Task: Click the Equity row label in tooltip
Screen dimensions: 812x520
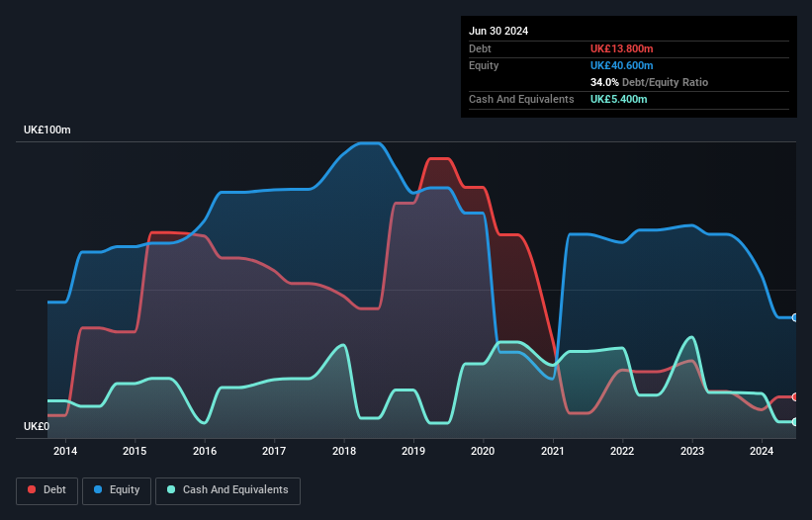Action: tap(484, 65)
